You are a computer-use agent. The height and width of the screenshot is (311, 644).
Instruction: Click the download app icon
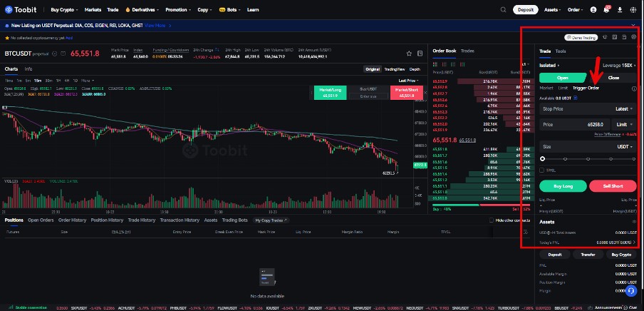620,9
